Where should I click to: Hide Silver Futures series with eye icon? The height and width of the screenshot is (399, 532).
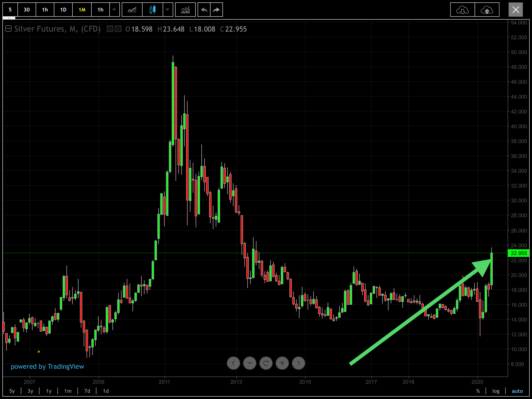tap(110, 29)
